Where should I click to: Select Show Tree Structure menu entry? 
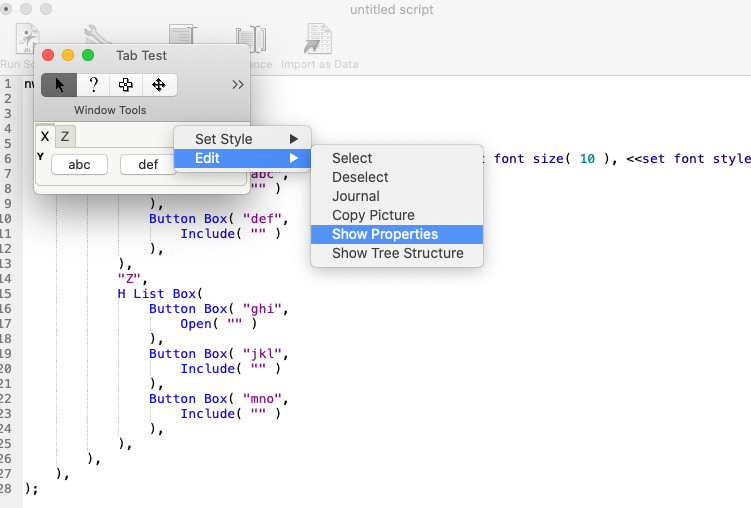pyautogui.click(x=396, y=253)
